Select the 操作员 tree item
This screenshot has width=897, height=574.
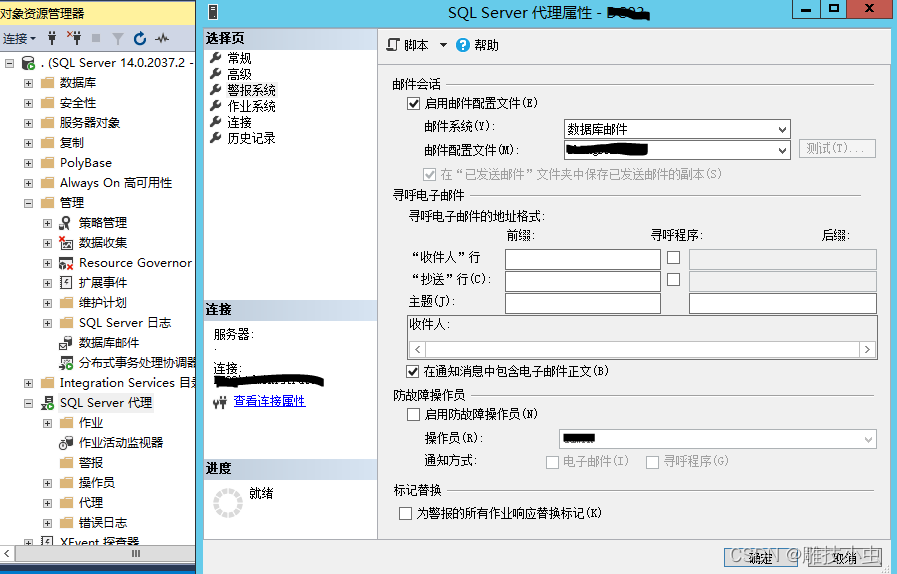point(97,482)
